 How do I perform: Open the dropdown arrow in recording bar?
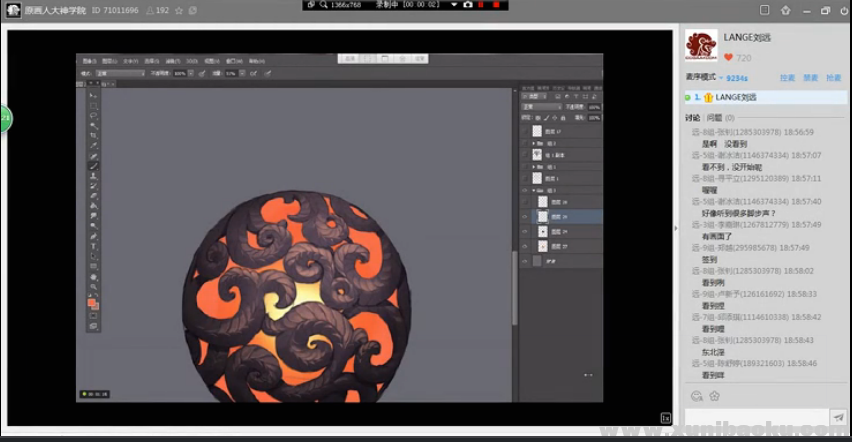[452, 5]
